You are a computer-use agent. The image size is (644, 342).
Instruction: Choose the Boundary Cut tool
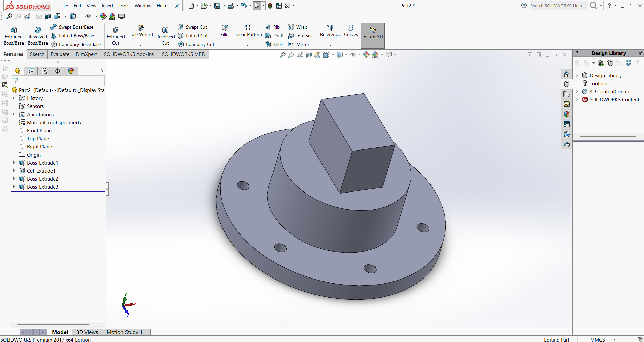click(196, 44)
